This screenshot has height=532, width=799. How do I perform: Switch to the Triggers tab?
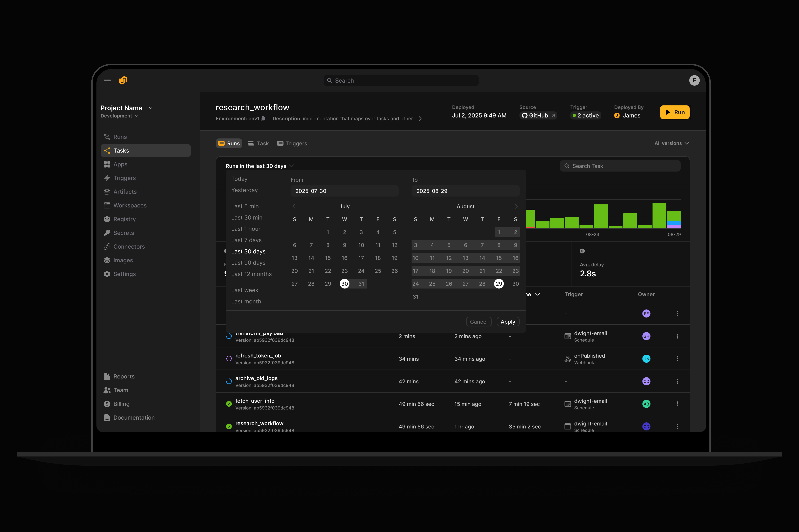click(x=292, y=143)
